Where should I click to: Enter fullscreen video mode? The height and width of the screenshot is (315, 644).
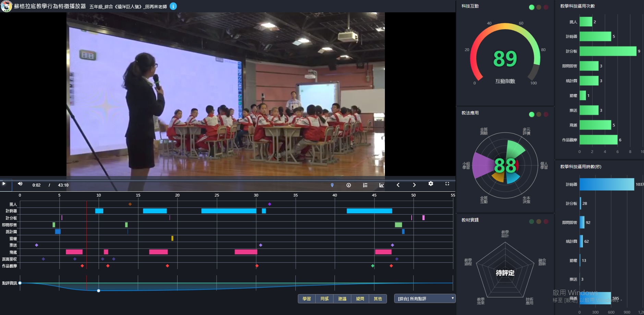point(447,184)
